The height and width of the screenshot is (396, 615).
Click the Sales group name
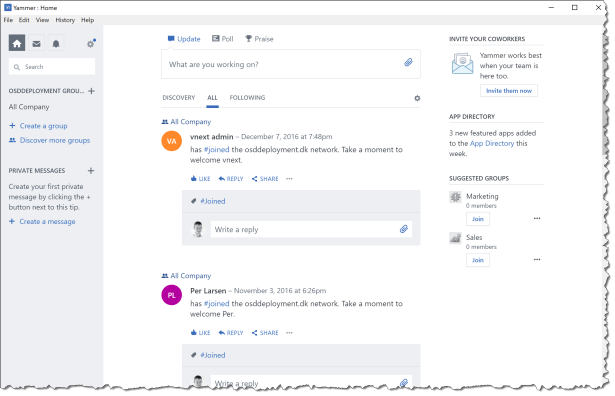(474, 238)
